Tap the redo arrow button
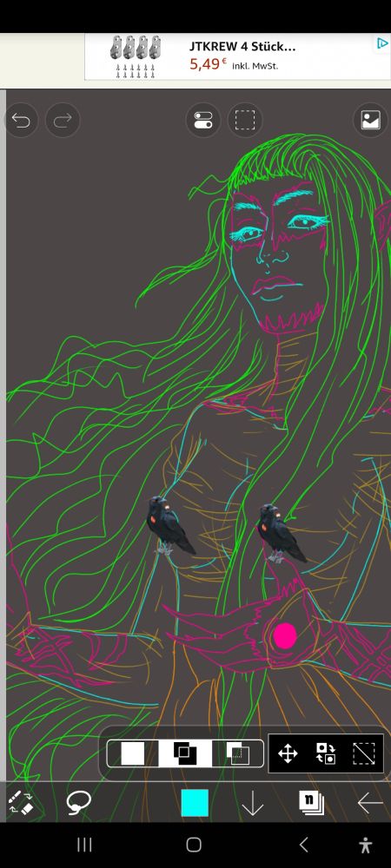 click(63, 120)
